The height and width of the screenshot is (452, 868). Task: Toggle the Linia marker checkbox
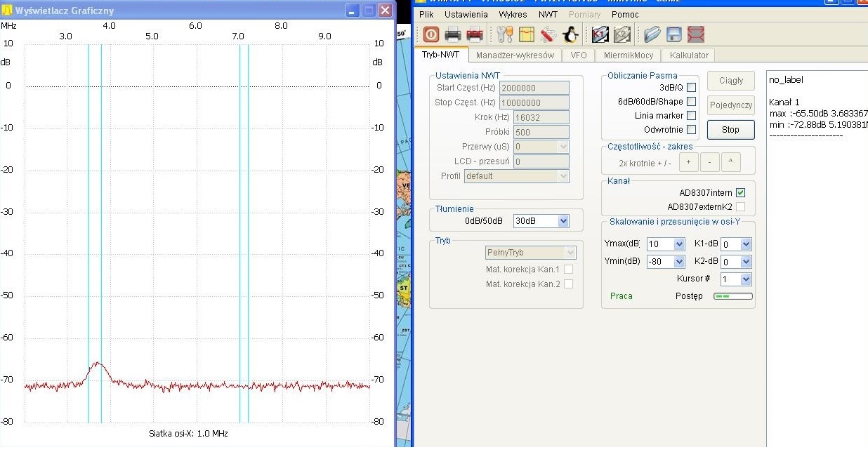pyautogui.click(x=691, y=116)
